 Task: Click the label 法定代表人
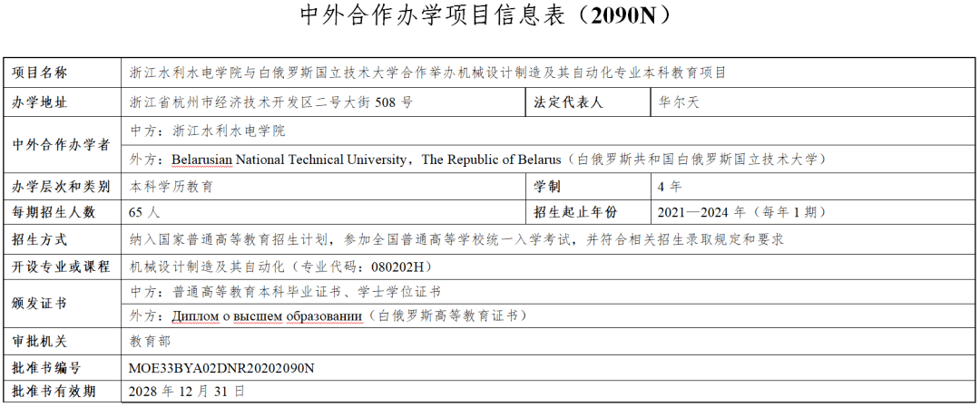coord(567,103)
